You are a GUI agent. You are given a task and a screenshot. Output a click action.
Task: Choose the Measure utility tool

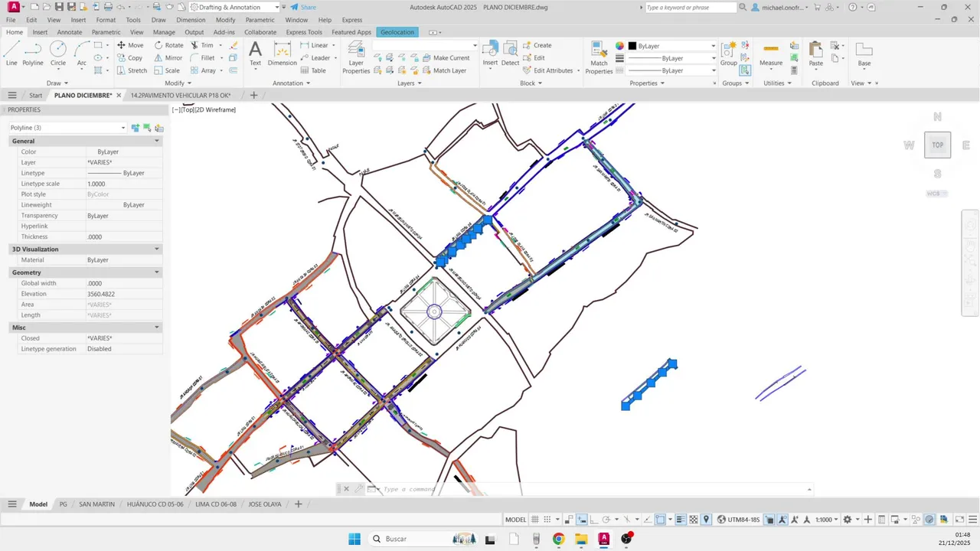[771, 54]
